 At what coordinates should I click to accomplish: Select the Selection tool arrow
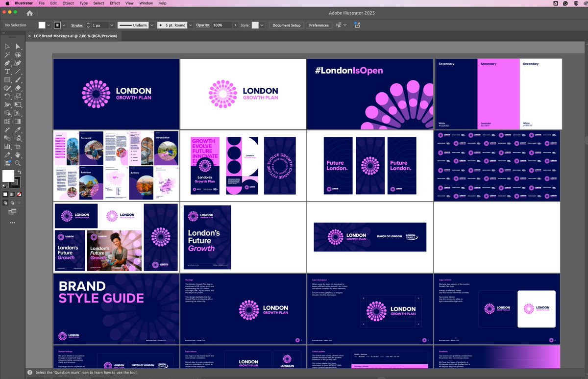[x=7, y=47]
